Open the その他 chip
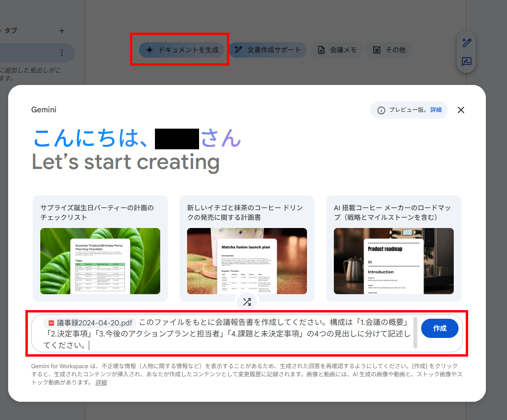The width and height of the screenshot is (507, 420). pos(389,50)
